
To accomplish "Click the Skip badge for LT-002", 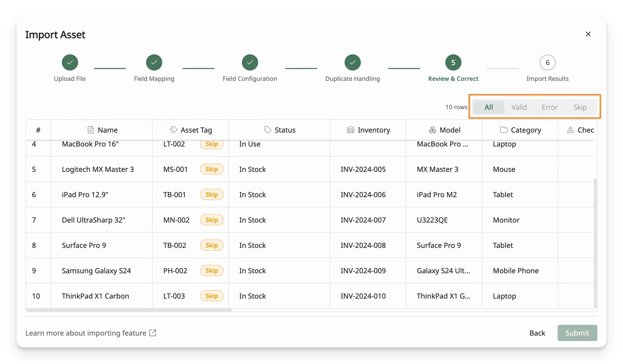I will click(212, 144).
